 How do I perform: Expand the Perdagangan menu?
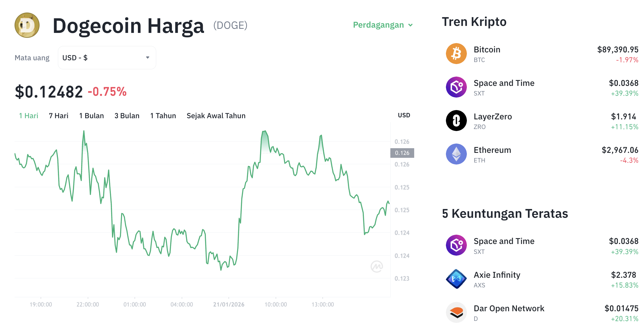383,25
